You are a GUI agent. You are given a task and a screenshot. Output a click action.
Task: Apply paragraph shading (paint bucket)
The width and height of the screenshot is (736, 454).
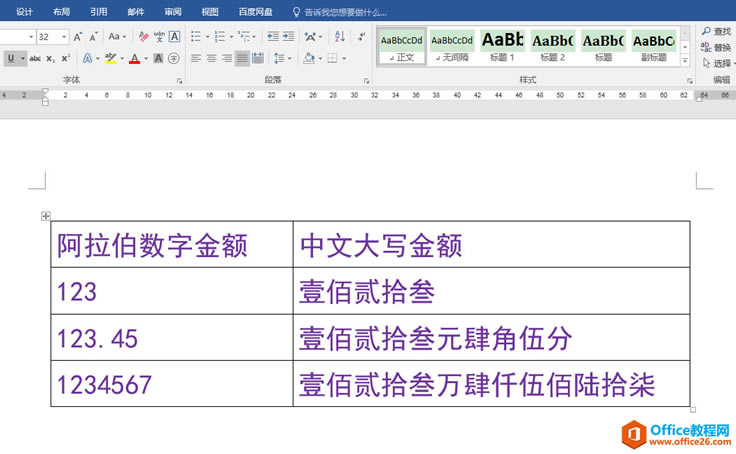point(309,58)
